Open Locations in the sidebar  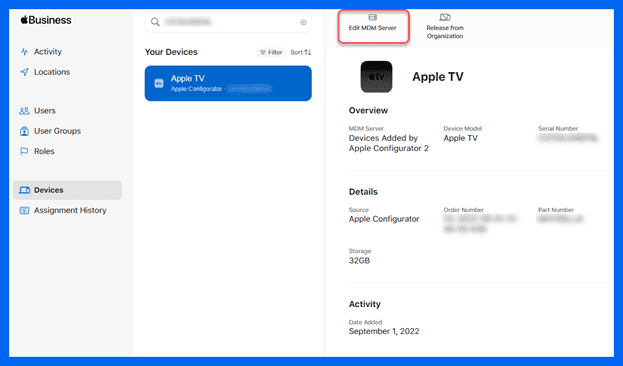pos(52,72)
